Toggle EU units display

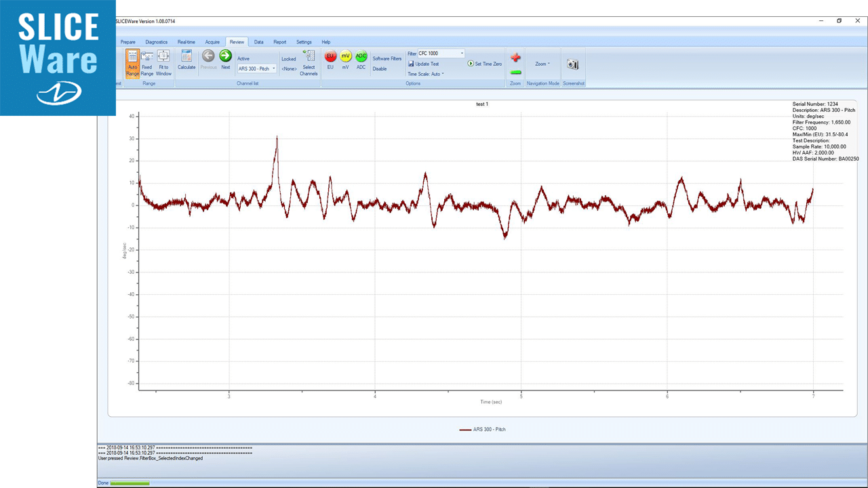click(330, 60)
